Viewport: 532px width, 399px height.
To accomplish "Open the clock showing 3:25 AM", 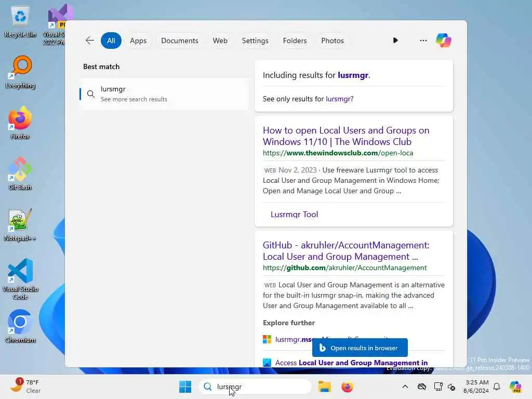I will [x=476, y=387].
